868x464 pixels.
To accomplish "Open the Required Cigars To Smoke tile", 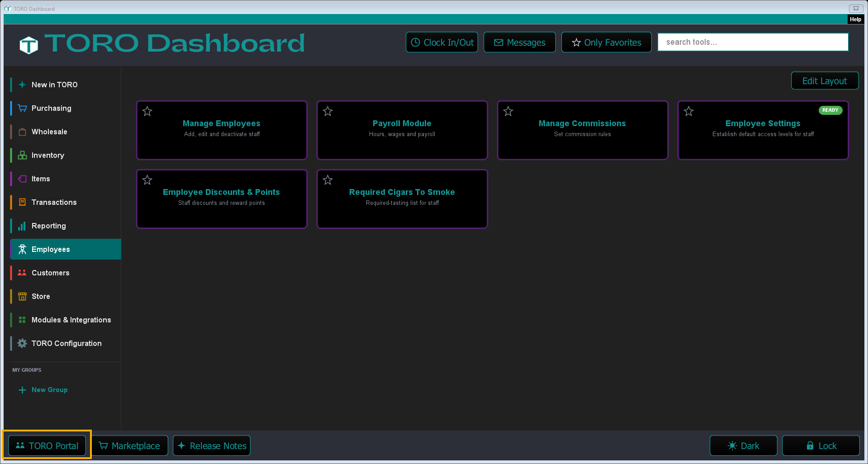I will [x=402, y=199].
